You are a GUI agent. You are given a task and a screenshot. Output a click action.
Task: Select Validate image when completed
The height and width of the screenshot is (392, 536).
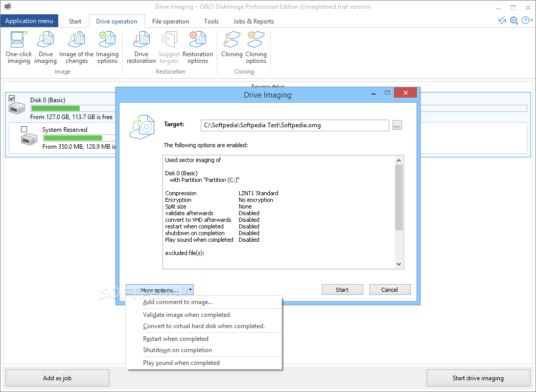click(204, 315)
